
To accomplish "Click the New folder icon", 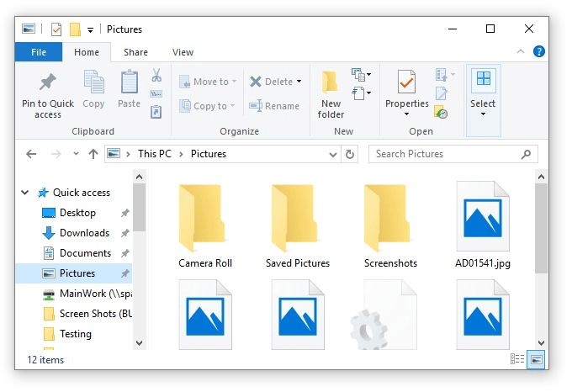I will pyautogui.click(x=330, y=82).
